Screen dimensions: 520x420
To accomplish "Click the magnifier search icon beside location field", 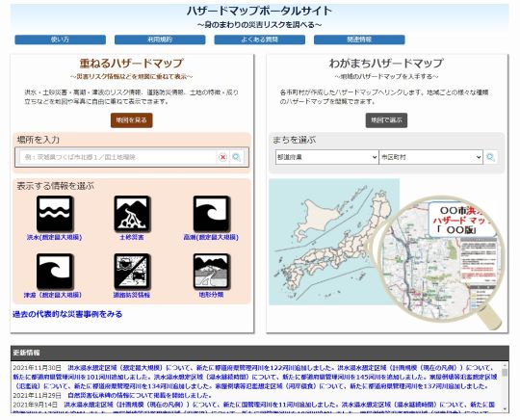I will click(237, 157).
